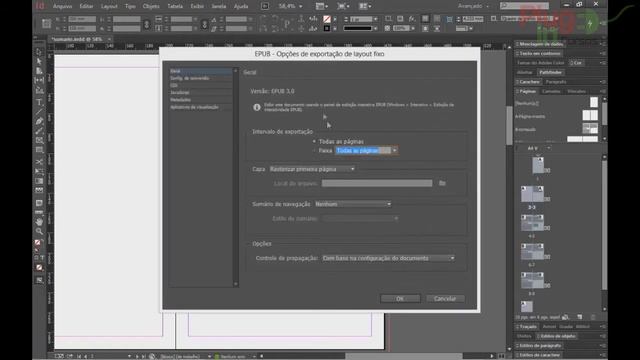Select the Line tool

click(x=39, y=111)
